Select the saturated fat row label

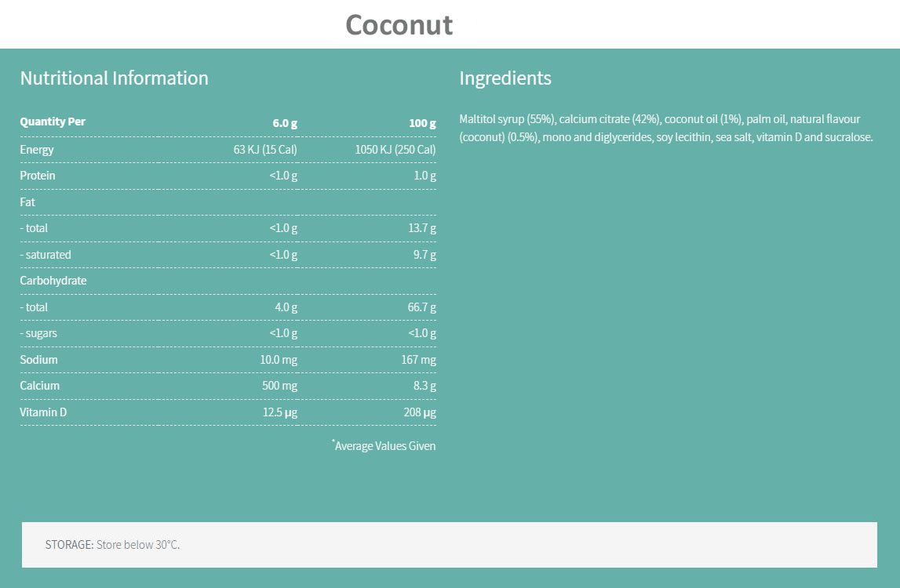tap(46, 255)
